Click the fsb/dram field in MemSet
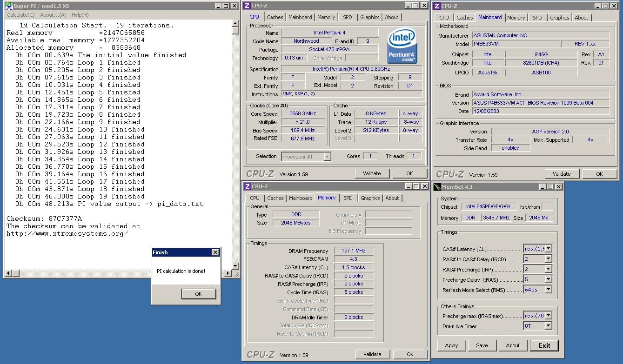Viewport: 623px width, 364px height. coord(548,207)
